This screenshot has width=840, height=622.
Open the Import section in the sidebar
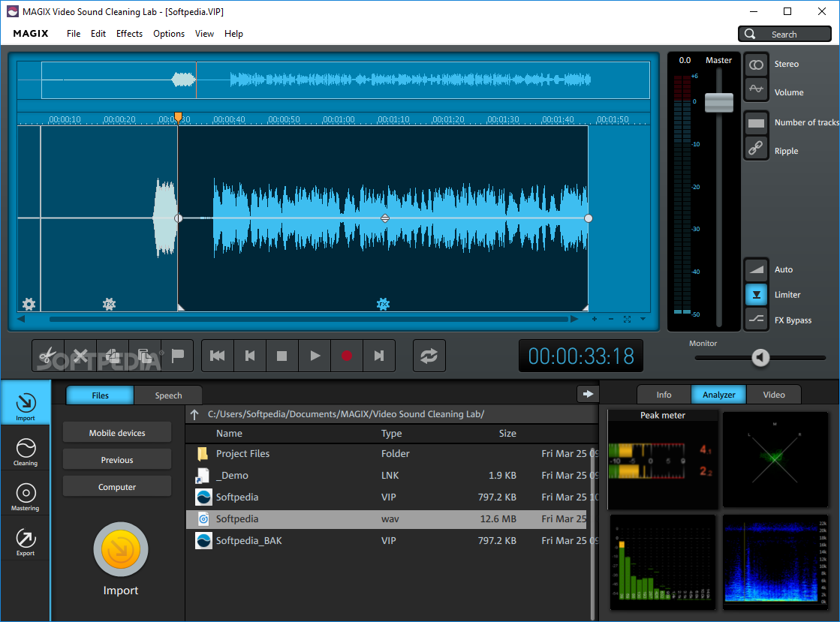tap(26, 402)
